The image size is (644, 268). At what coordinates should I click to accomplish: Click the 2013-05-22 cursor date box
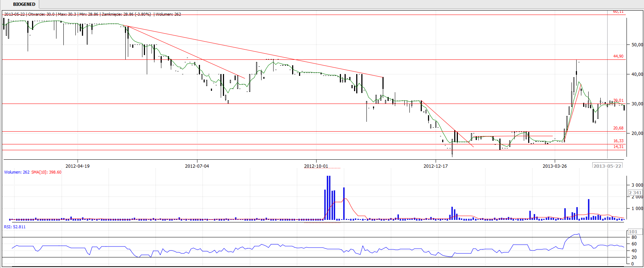tap(607, 166)
